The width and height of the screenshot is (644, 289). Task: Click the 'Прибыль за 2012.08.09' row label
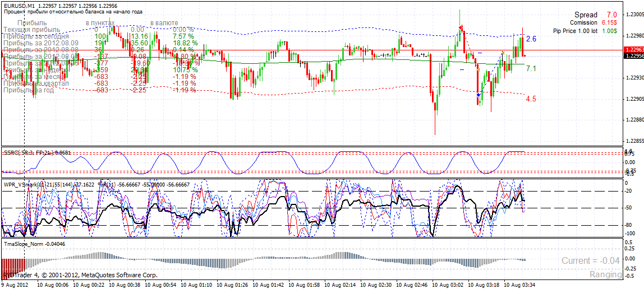pyautogui.click(x=40, y=43)
